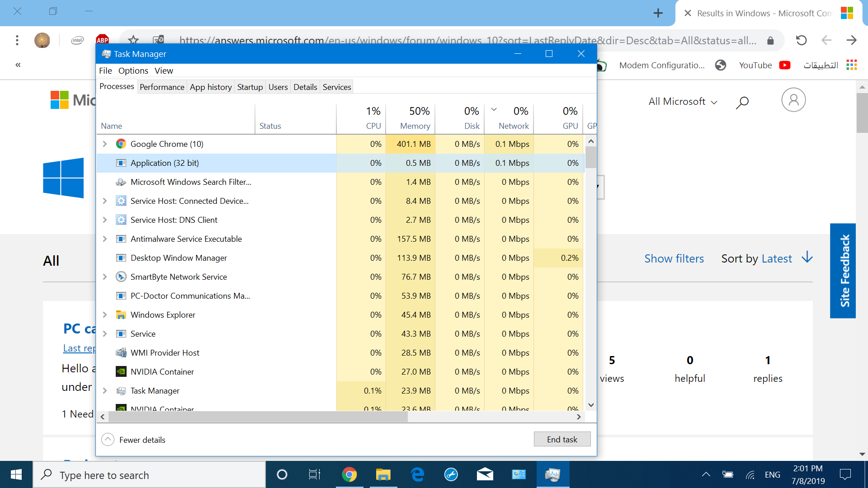Click the SmartByte Network Service icon

coord(121,277)
